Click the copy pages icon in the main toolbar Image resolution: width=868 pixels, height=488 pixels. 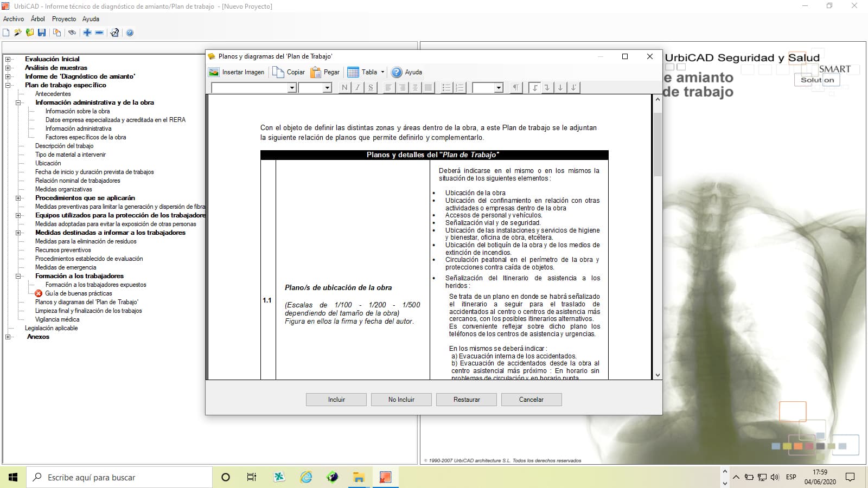[57, 33]
